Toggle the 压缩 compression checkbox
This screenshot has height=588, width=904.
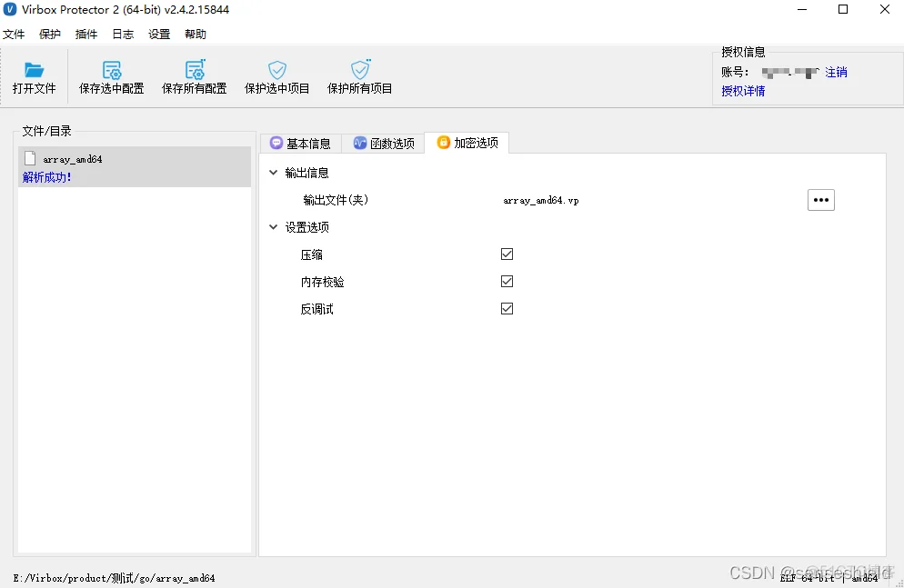point(507,254)
